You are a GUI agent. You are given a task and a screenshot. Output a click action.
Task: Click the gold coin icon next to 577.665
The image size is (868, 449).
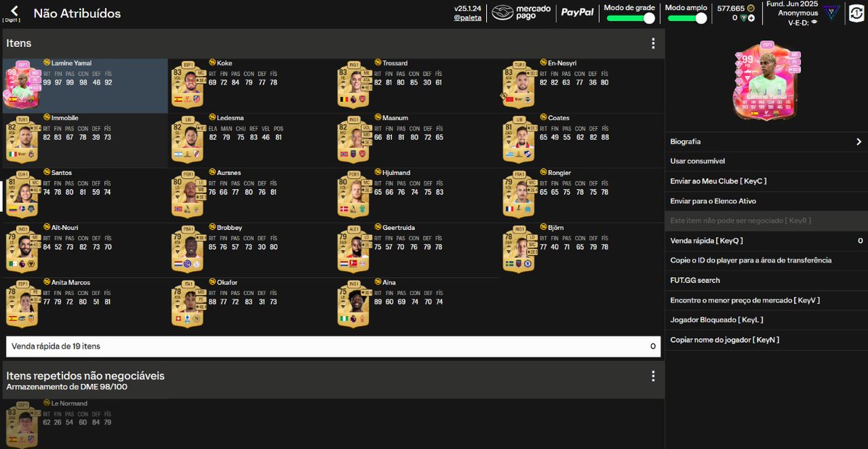750,9
